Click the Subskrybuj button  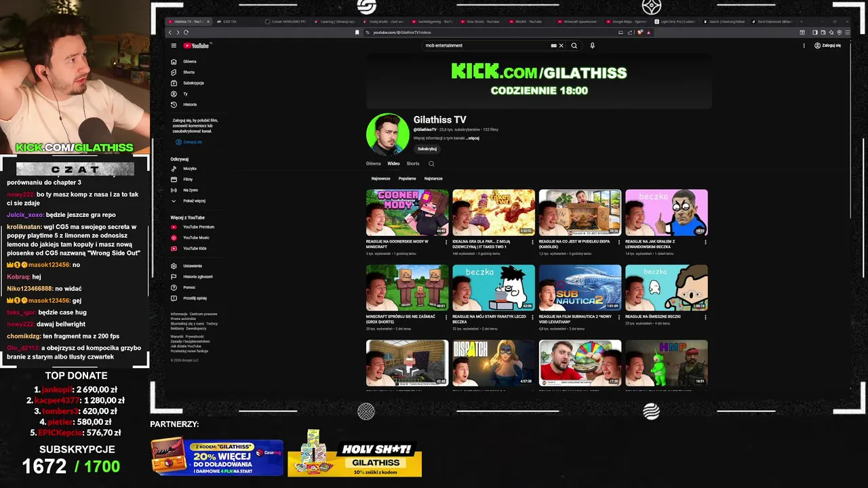point(427,148)
